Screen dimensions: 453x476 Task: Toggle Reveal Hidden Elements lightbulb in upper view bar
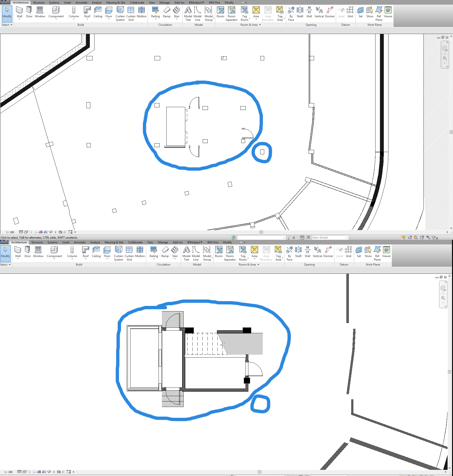pyautogui.click(x=56, y=232)
